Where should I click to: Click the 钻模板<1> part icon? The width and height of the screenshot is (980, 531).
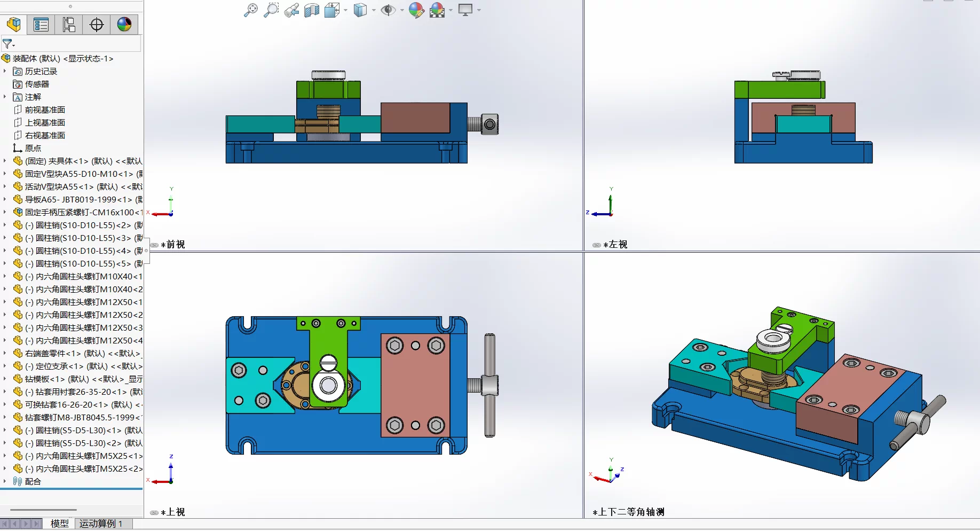pos(18,379)
